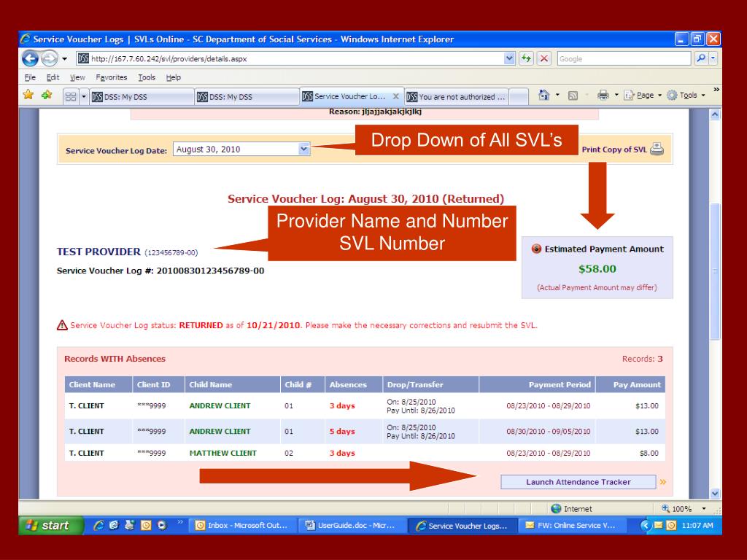This screenshot has height=560, width=747.
Task: Click the Windows start button
Action: [x=50, y=525]
